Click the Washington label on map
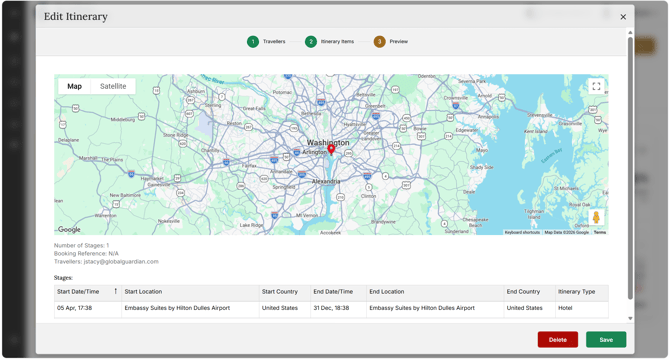 coord(328,142)
